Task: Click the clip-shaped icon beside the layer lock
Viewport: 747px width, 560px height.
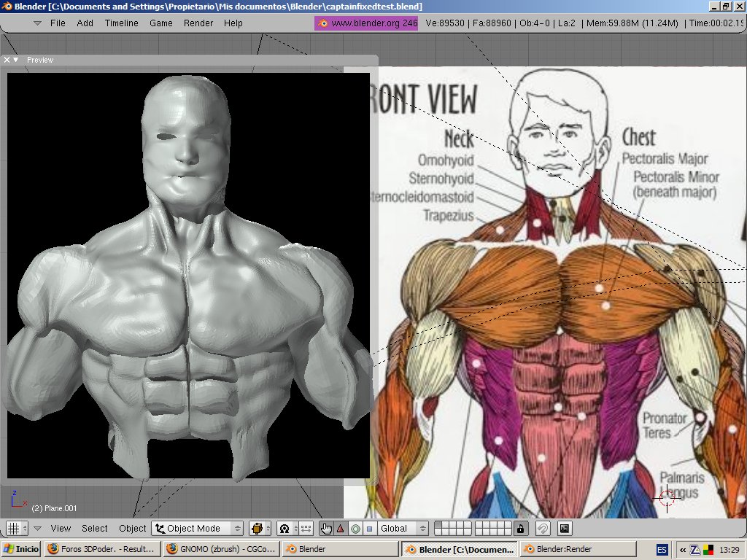Action: pos(543,529)
